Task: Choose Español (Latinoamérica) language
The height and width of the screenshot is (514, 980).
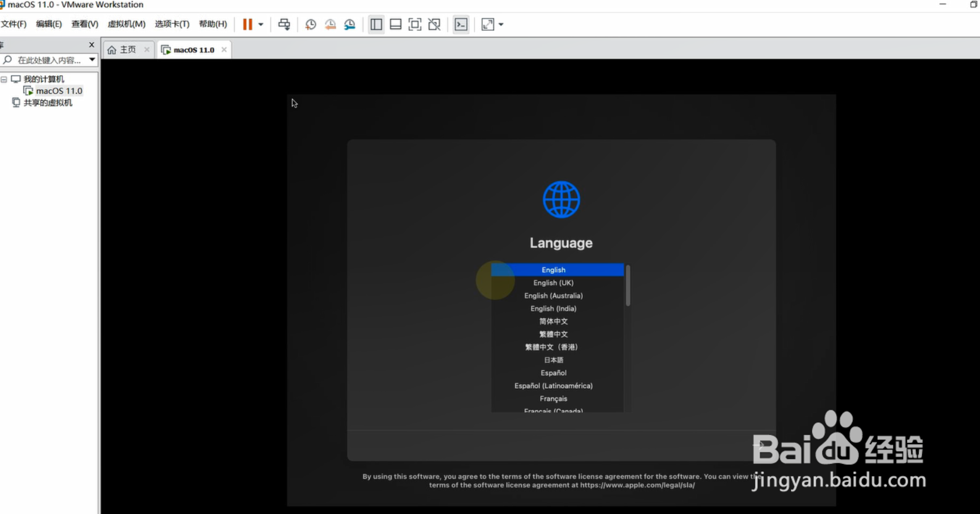Action: tap(557, 386)
